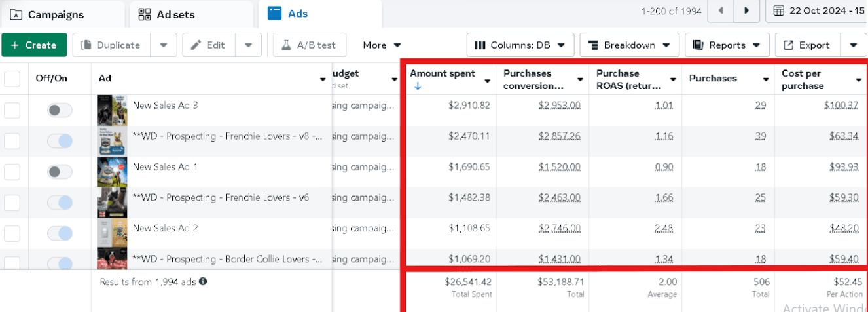
Task: Open thumbnail of New Sales Ad 1
Action: (x=112, y=172)
